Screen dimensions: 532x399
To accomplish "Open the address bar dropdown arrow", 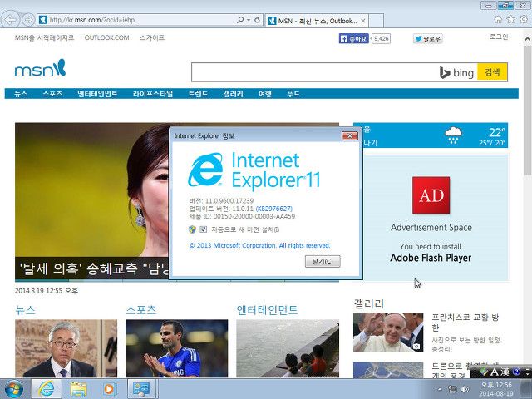I will (249, 20).
